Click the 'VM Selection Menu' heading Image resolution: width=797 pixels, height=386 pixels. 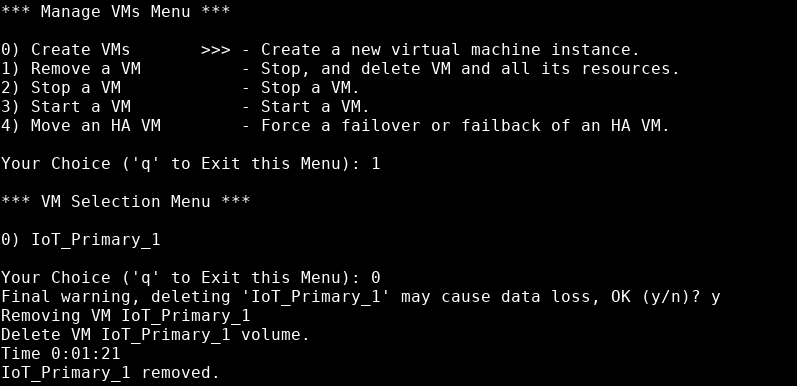125,201
